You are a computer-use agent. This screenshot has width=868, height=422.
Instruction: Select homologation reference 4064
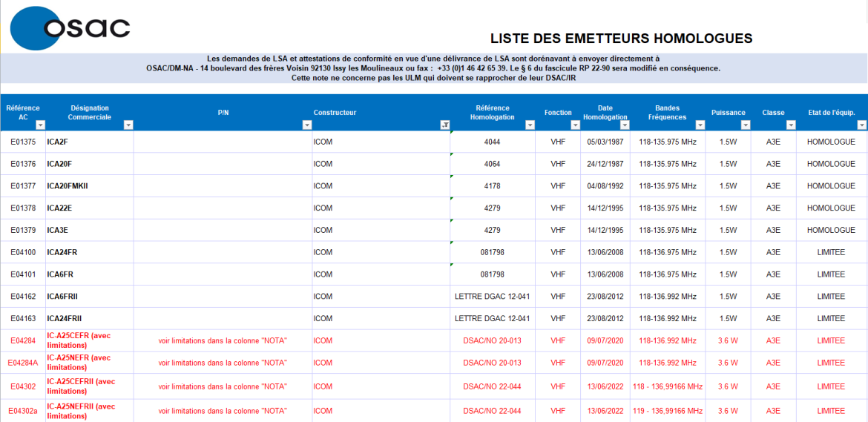point(492,164)
